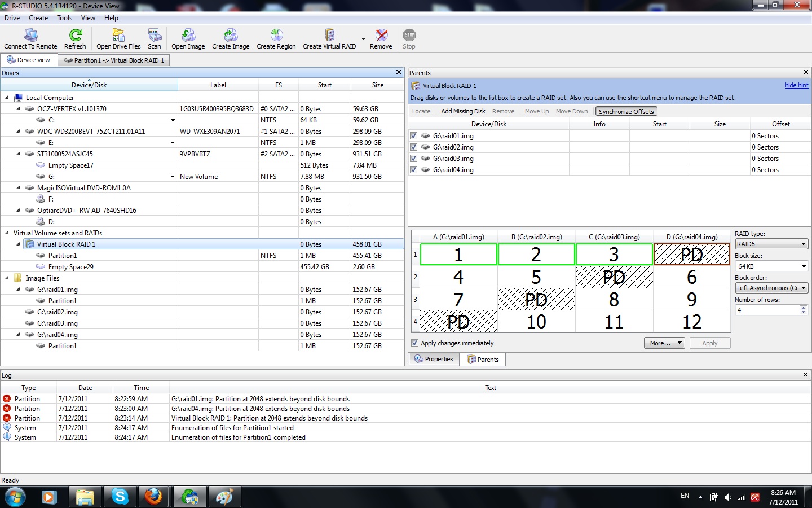The width and height of the screenshot is (812, 508).
Task: Collapse the Virtual Block RAID 1 node
Action: [19, 244]
